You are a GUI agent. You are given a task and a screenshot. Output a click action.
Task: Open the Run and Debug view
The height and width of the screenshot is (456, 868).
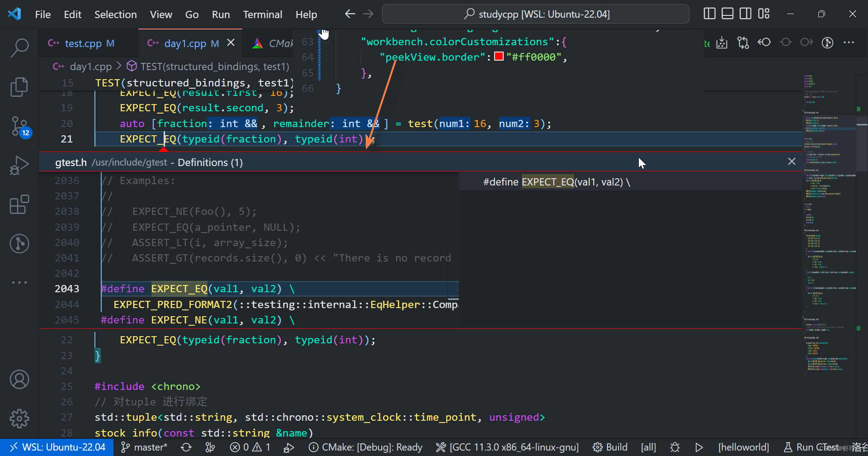(19, 166)
